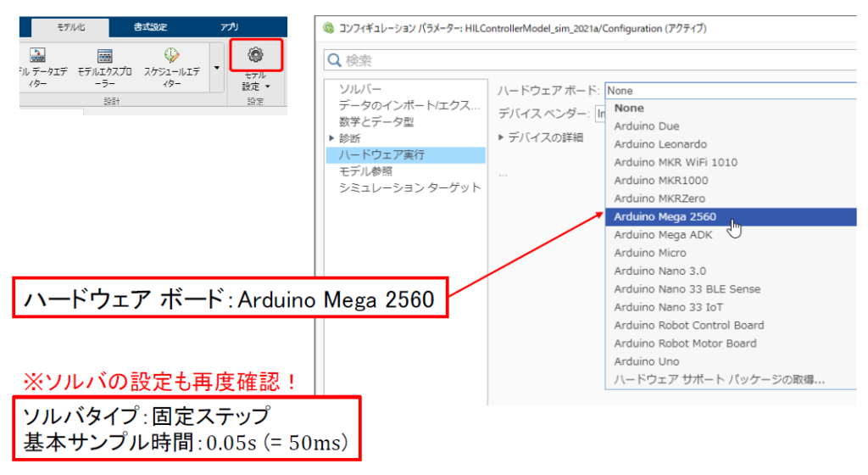Viewport: 868px width, 475px height.
Task: Select Arduino Nano 33 IoT board
Action: pyautogui.click(x=731, y=307)
